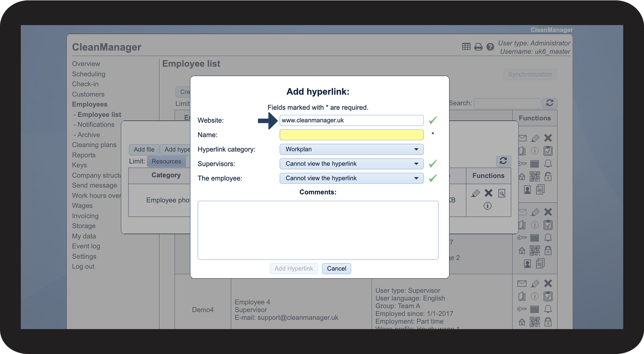Open 'The employee' permission dropdown
644x354 pixels.
(x=351, y=178)
